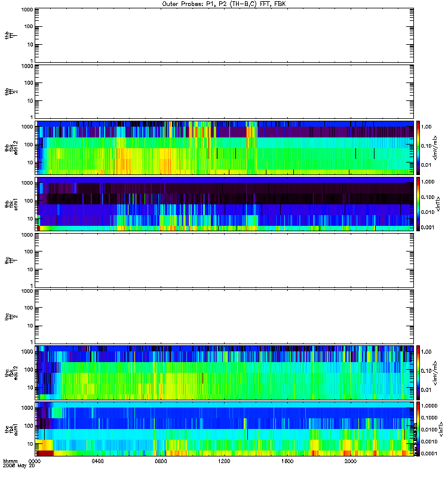Click inside the thb fbk edc12 spectrogram
Screen dimensions: 448x478
coord(225,148)
